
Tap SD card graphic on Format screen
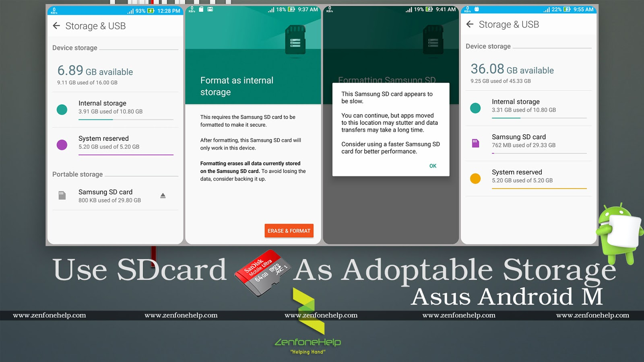[x=295, y=40]
